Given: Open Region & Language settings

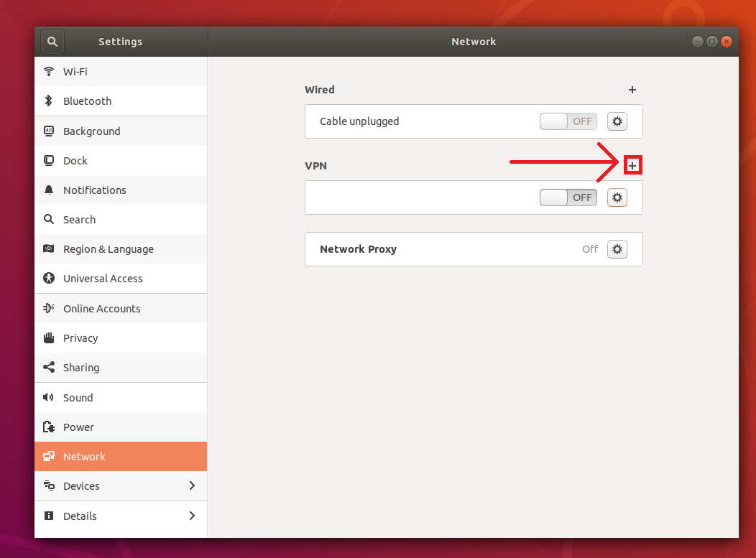Looking at the screenshot, I should [x=108, y=249].
